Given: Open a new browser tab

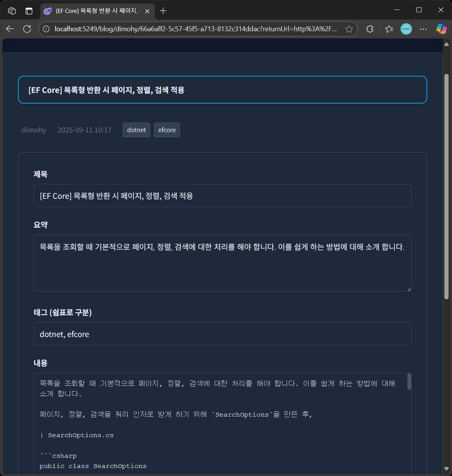Looking at the screenshot, I should click(x=163, y=11).
